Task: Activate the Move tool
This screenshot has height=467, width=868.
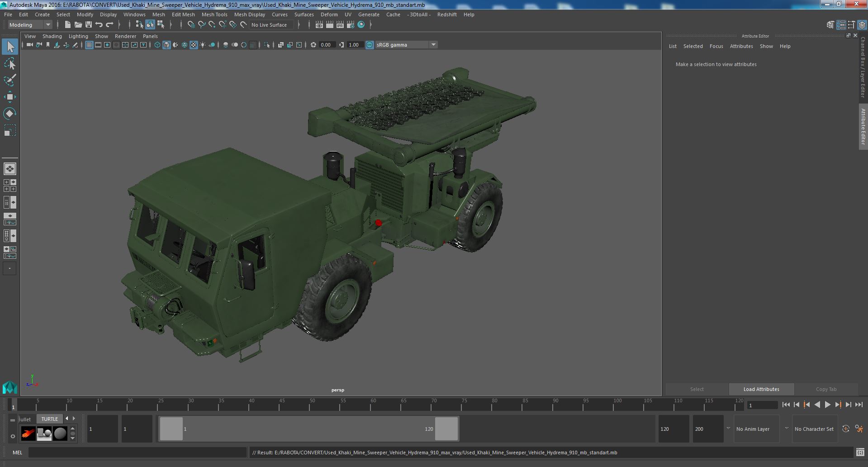Action: tap(10, 97)
